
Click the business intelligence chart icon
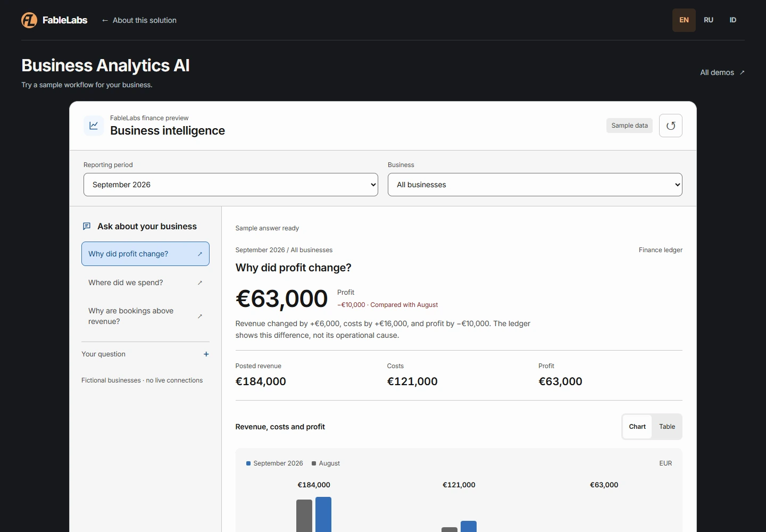[x=94, y=126]
